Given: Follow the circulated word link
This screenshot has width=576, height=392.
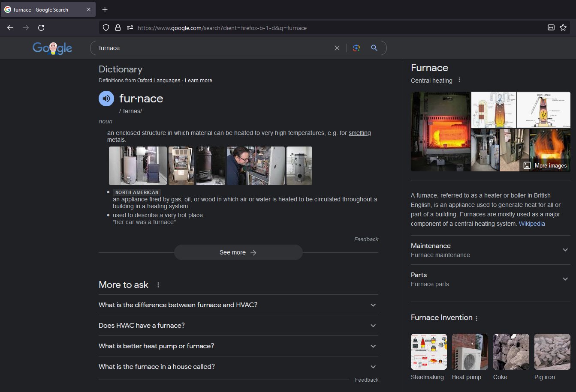Looking at the screenshot, I should coord(327,199).
